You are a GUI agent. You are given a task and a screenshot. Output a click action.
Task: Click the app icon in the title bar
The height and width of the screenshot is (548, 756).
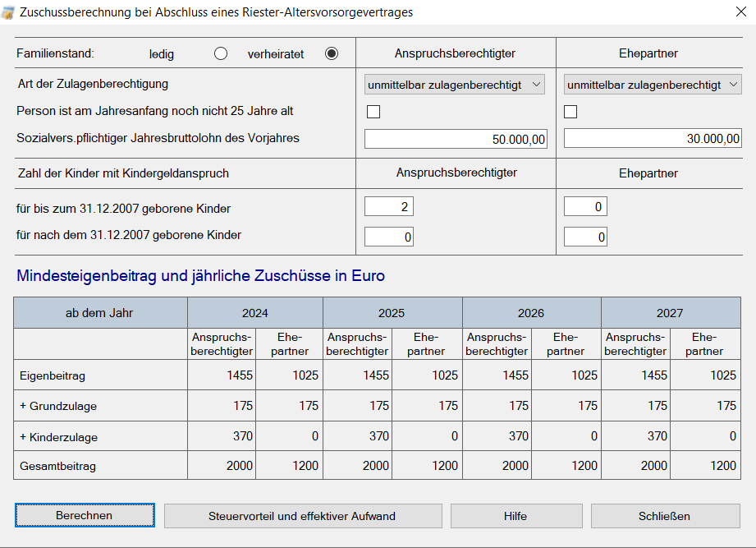(9, 12)
